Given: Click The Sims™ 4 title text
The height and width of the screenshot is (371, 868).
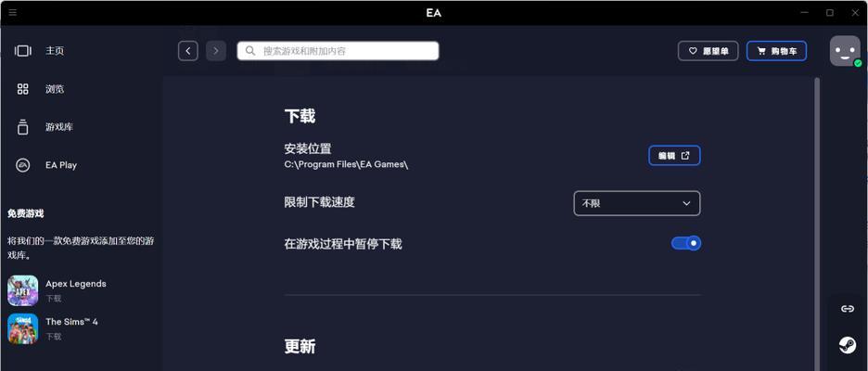Looking at the screenshot, I should pyautogui.click(x=72, y=322).
